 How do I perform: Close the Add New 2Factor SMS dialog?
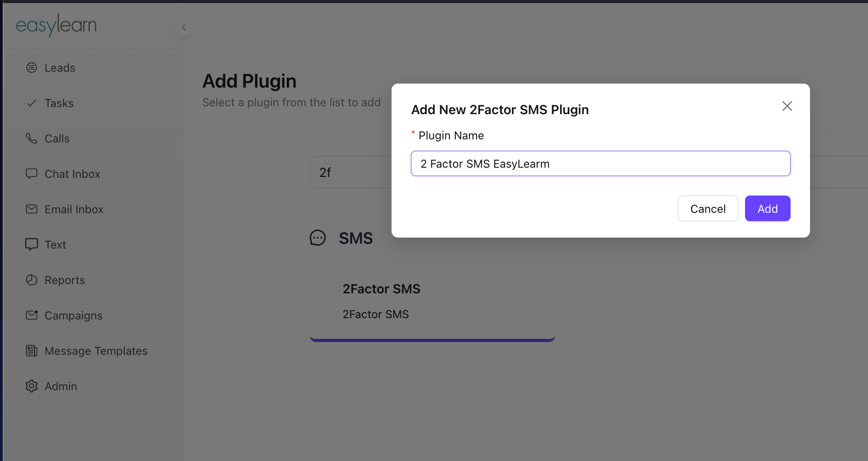pyautogui.click(x=787, y=106)
